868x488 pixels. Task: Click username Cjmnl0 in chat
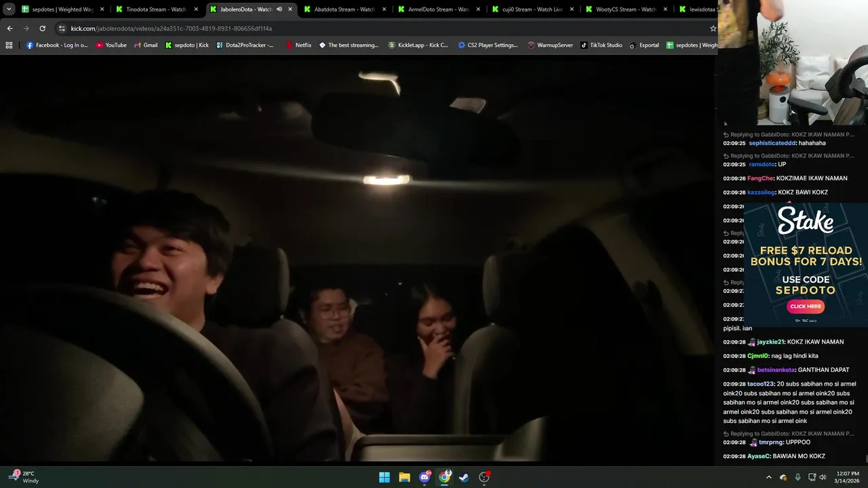(x=758, y=356)
